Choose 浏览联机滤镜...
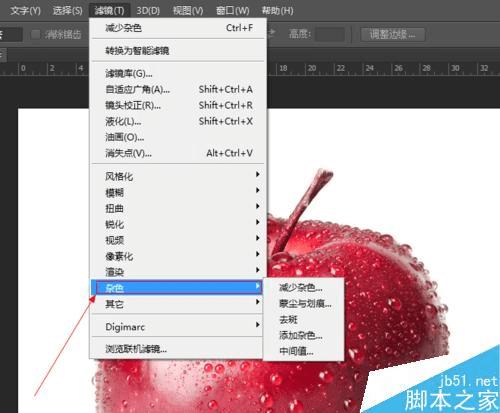This screenshot has width=500, height=413. click(x=178, y=349)
